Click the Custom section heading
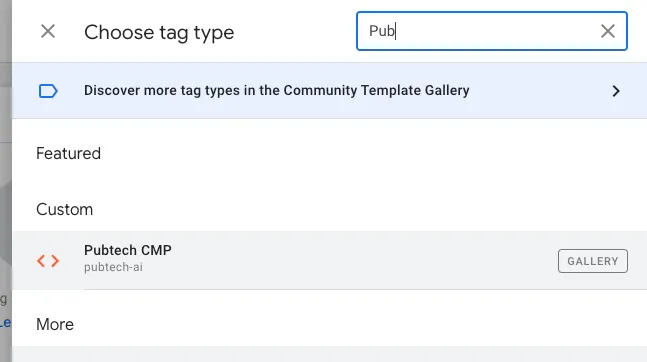The width and height of the screenshot is (647, 362). (x=64, y=210)
